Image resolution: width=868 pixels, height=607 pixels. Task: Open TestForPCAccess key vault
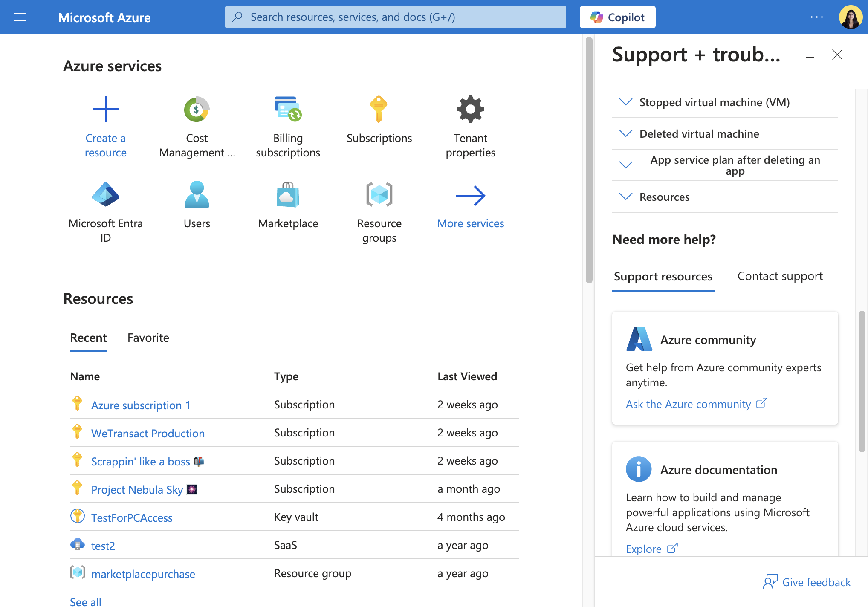[132, 517]
